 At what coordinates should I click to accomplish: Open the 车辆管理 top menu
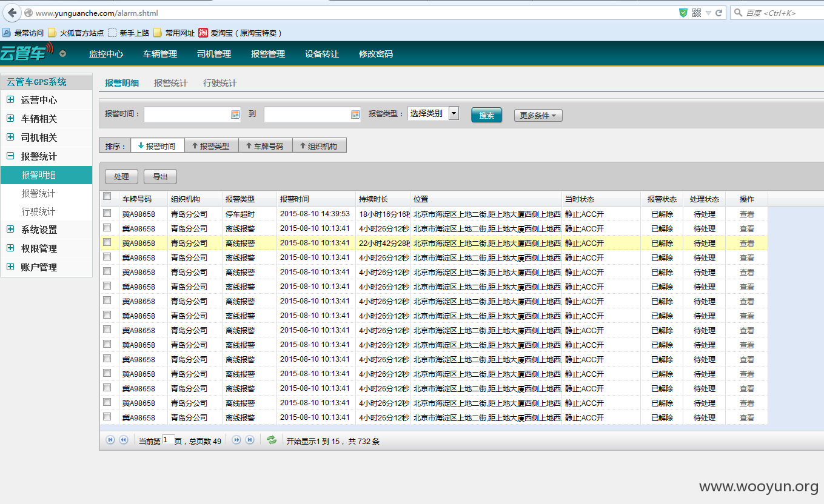(160, 54)
